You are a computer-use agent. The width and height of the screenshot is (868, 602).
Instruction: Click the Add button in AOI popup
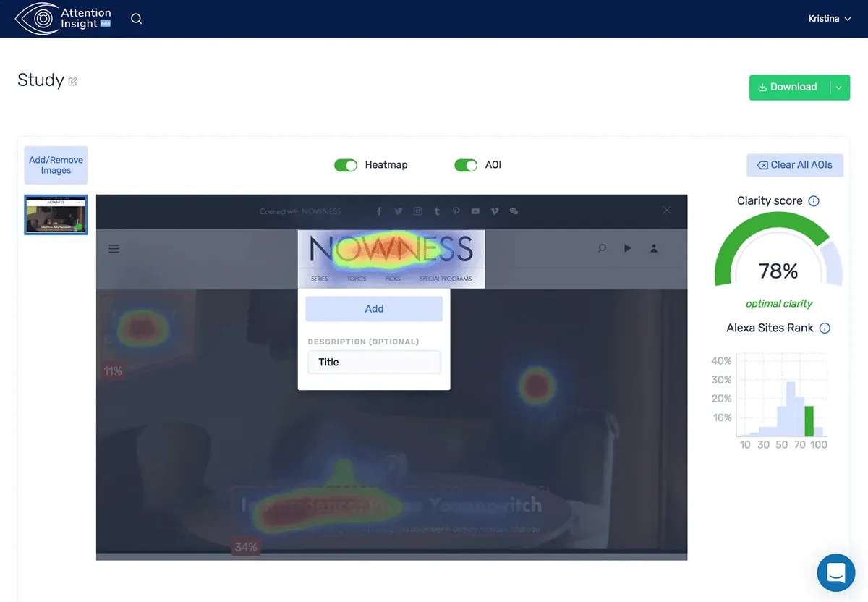(374, 309)
